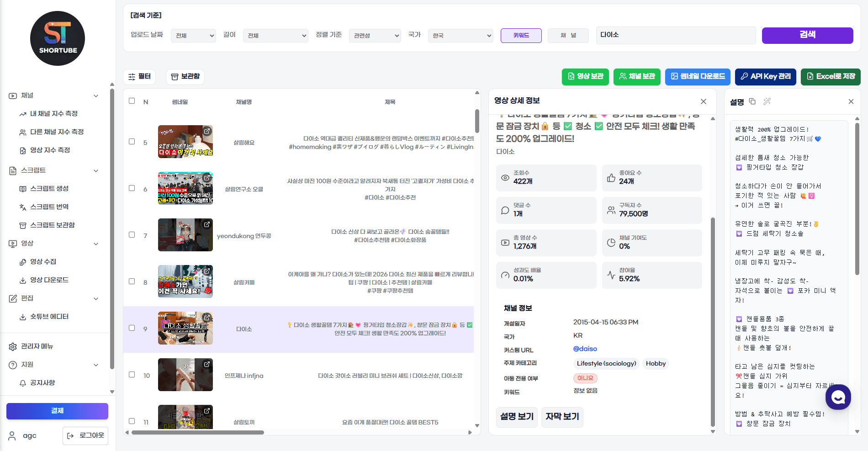The image size is (868, 451).
Task: Click external link icon on row 9 thumbnail
Action: click(207, 318)
